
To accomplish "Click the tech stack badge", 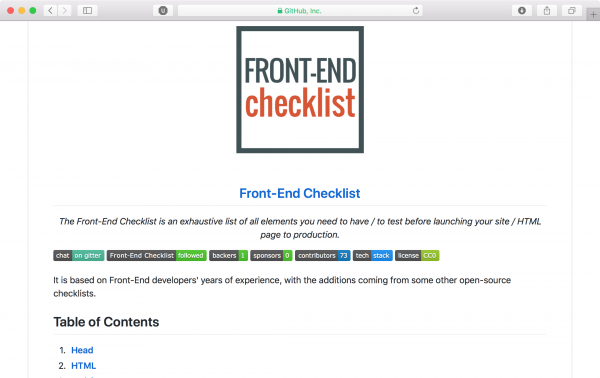I will point(373,256).
